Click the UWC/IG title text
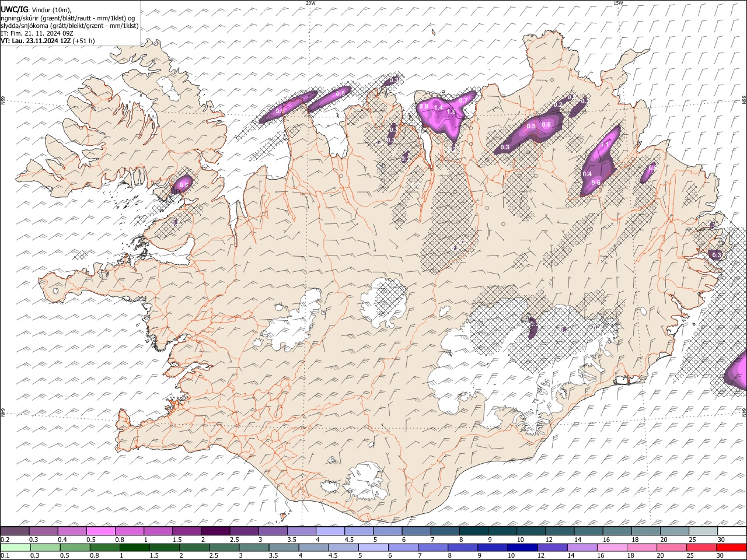The image size is (747, 560). 15,9
